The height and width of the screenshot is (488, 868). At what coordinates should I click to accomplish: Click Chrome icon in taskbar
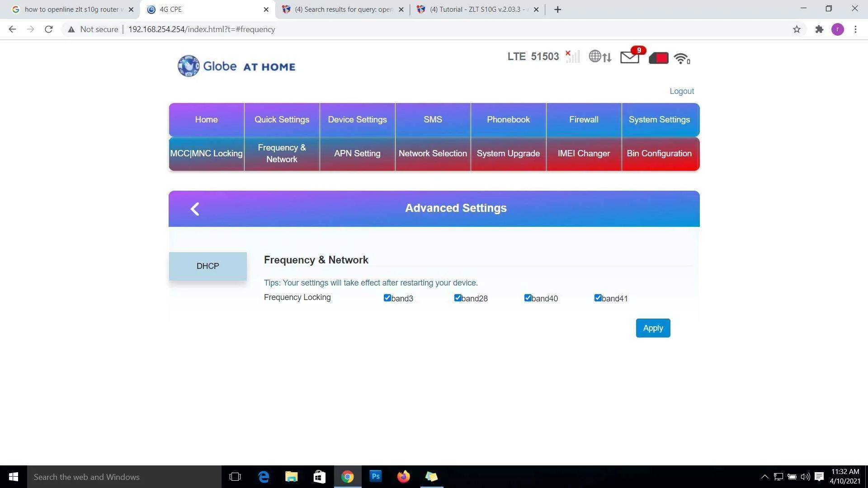tap(348, 477)
